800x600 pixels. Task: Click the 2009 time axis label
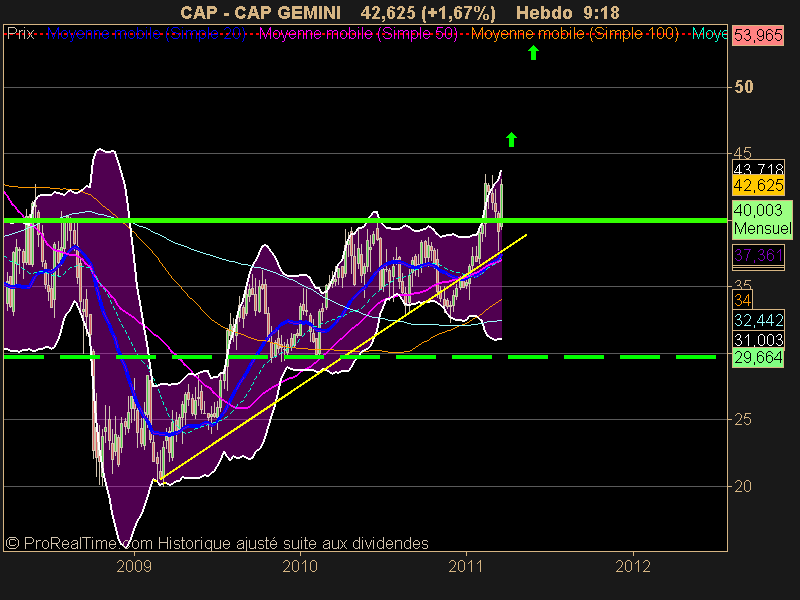[134, 566]
